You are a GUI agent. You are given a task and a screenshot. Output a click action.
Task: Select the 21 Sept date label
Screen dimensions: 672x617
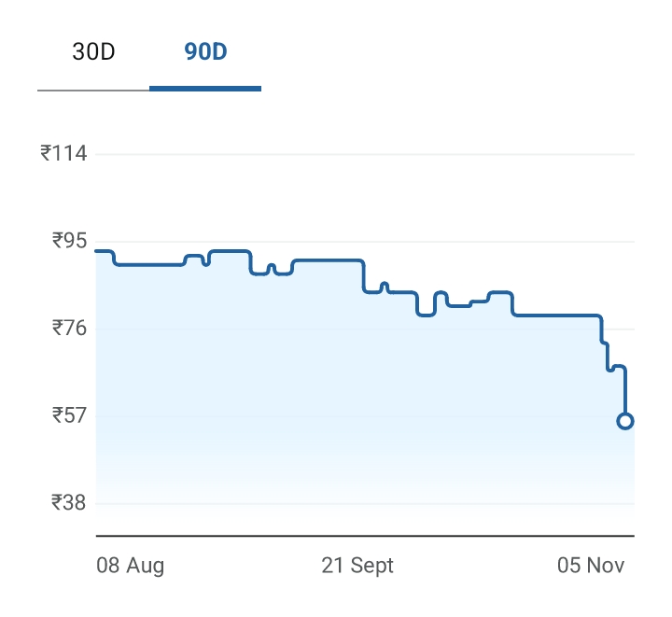pos(357,566)
